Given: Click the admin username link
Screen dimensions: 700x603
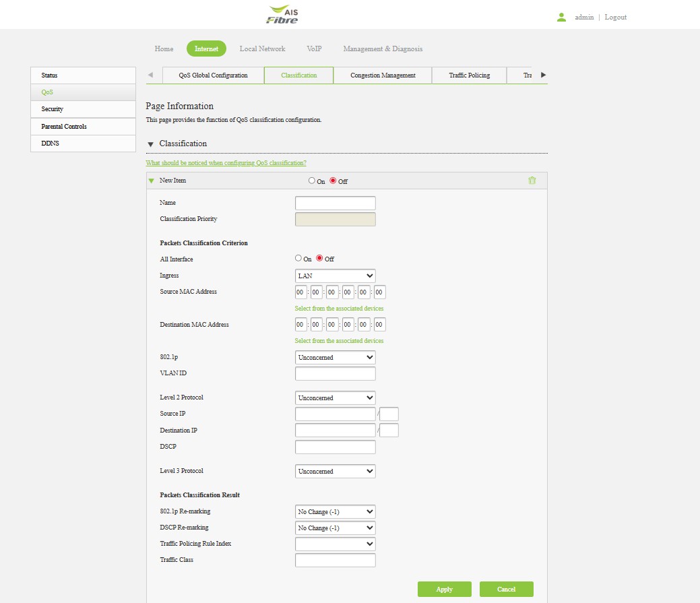Looking at the screenshot, I should 584,17.
